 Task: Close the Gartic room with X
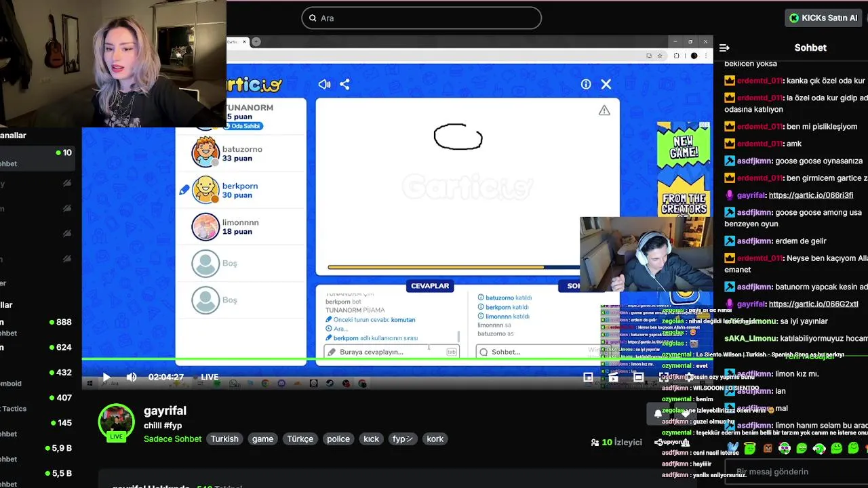pos(606,84)
